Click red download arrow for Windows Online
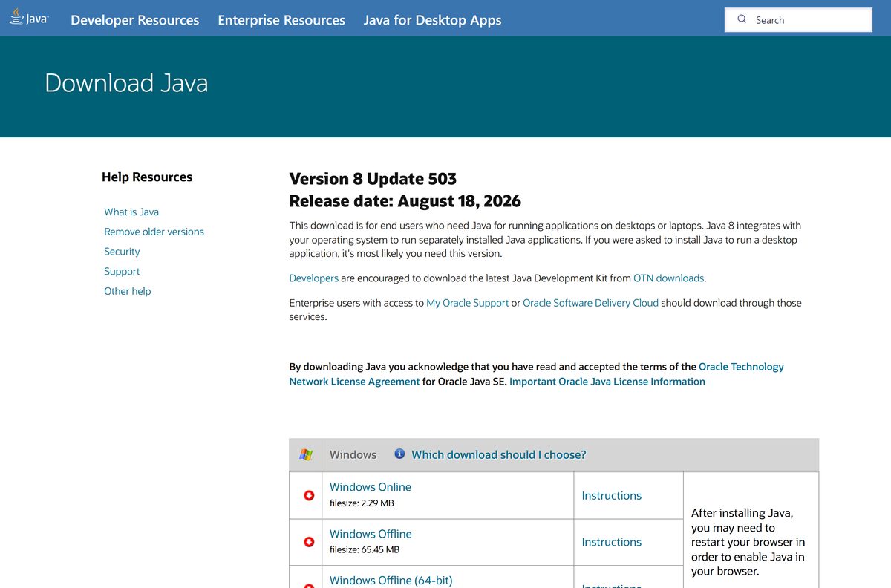891x588 pixels. pyautogui.click(x=309, y=495)
